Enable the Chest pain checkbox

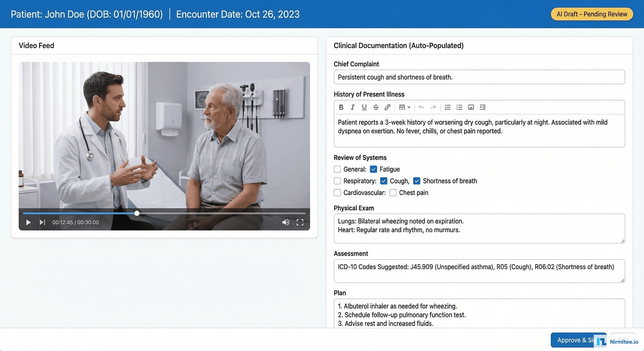point(393,193)
